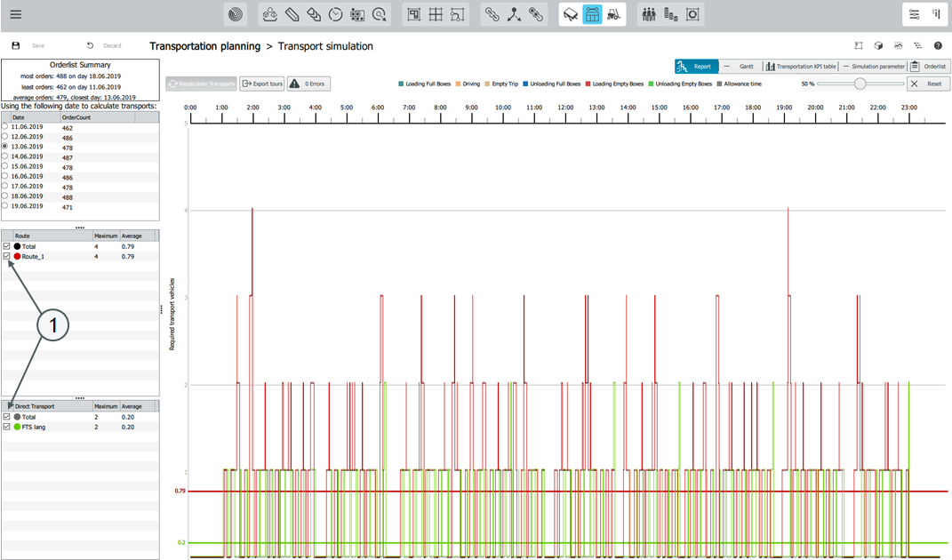Open the help question mark icon
952x560 pixels.
938,45
